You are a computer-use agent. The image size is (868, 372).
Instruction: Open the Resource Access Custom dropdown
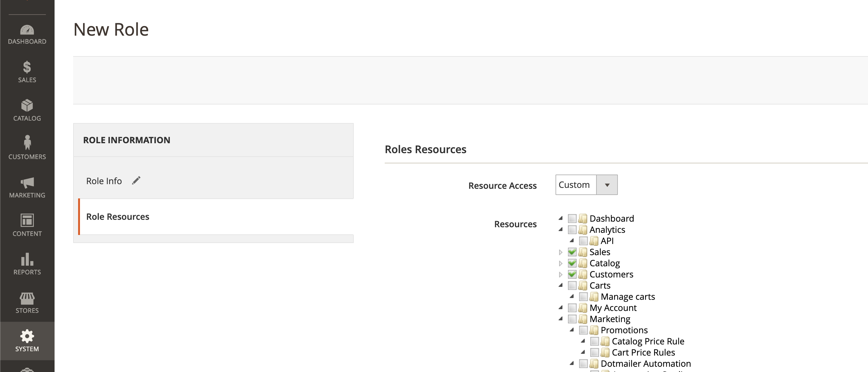(x=586, y=185)
